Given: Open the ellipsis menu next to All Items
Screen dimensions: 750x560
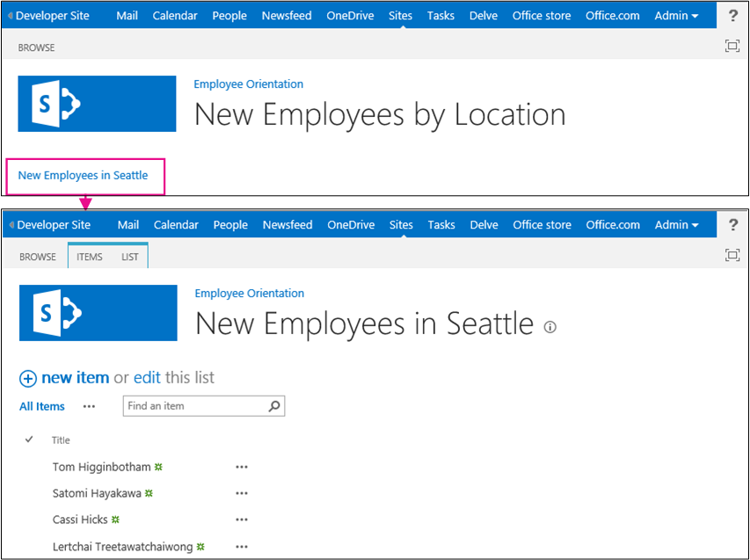Looking at the screenshot, I should 89,406.
